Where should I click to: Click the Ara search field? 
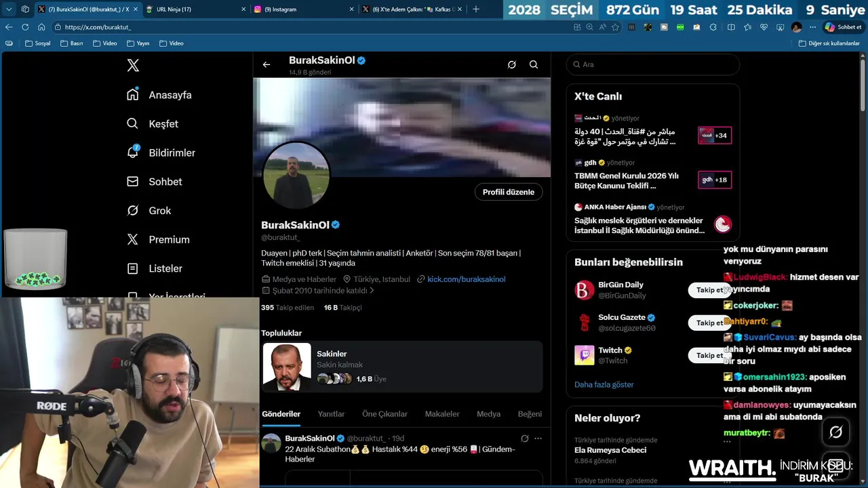click(x=652, y=64)
